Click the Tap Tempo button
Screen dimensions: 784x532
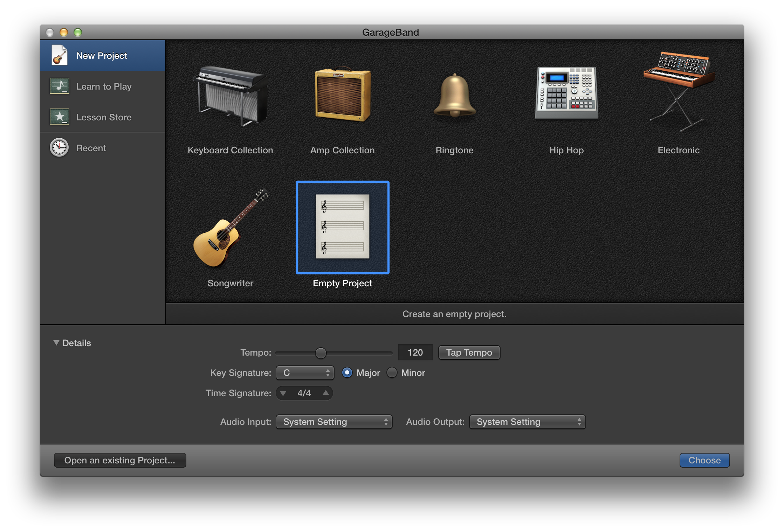coord(469,352)
